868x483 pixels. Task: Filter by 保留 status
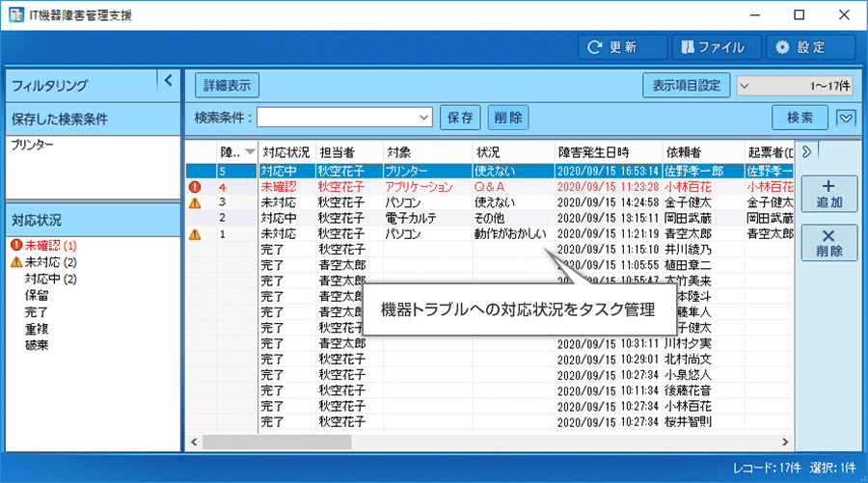37,295
